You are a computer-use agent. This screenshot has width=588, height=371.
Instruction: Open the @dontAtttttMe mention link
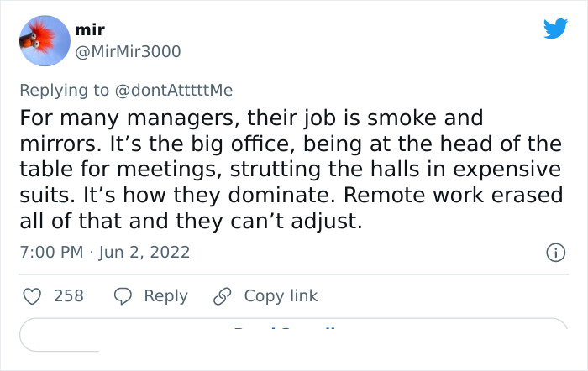click(x=174, y=89)
